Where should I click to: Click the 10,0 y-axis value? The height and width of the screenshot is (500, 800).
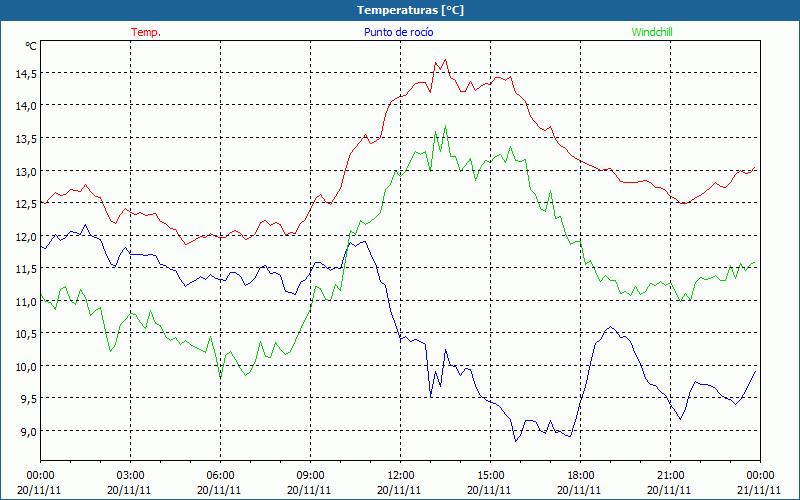click(26, 366)
